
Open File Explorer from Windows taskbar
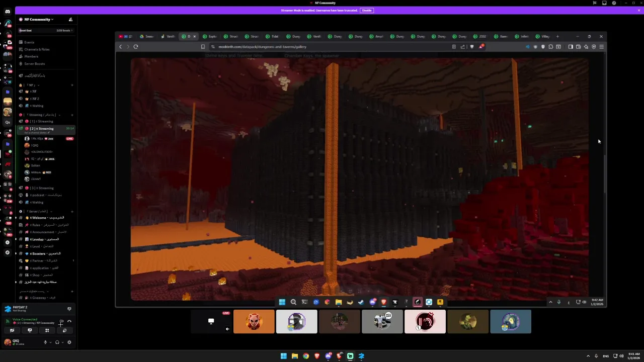295,356
